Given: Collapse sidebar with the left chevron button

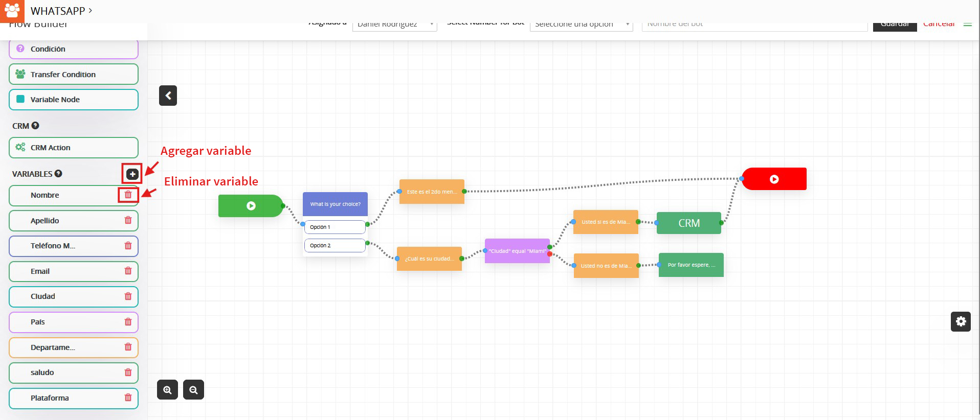Looking at the screenshot, I should click(x=168, y=96).
